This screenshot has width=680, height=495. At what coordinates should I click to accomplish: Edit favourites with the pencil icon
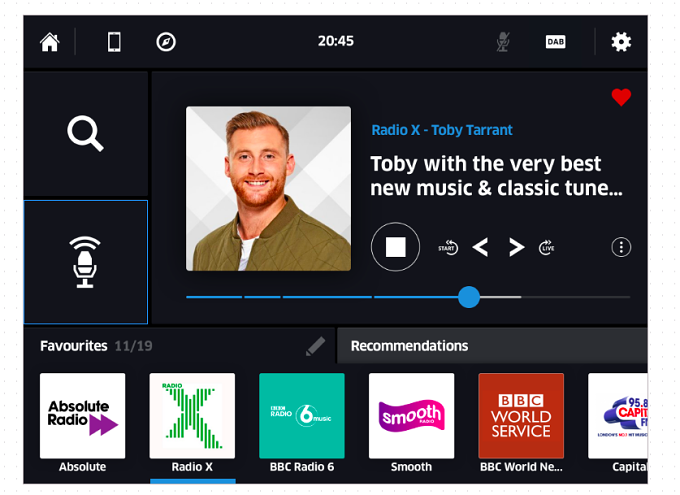coord(315,346)
